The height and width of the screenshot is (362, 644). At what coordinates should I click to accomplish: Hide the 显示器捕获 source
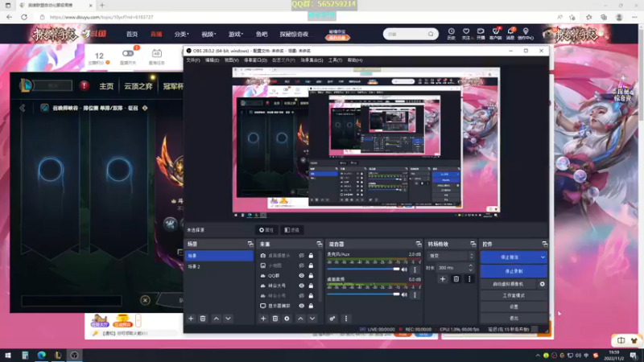[x=301, y=306]
